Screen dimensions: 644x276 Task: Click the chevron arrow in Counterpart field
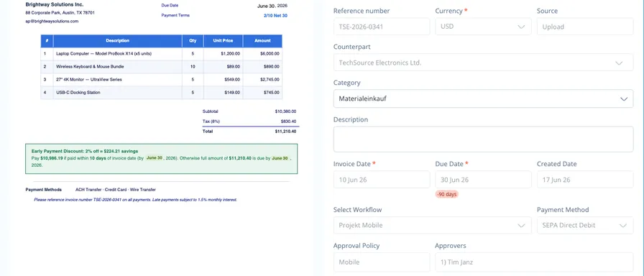619,63
